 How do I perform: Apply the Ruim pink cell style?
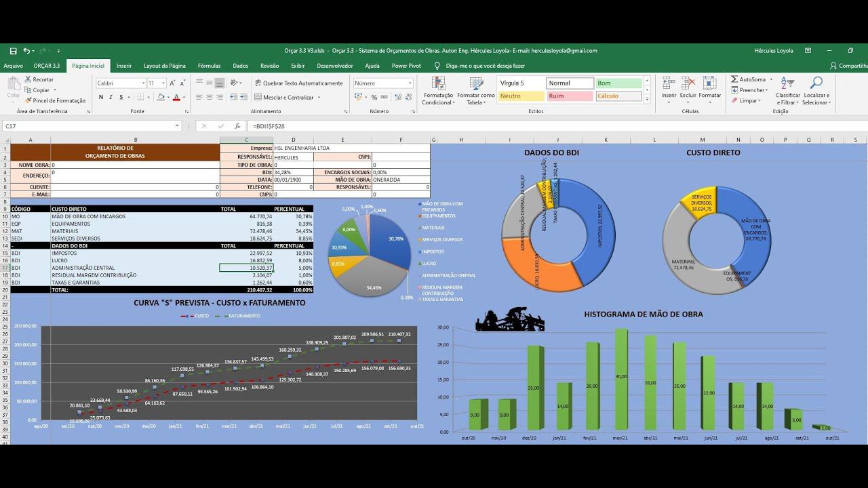[570, 96]
